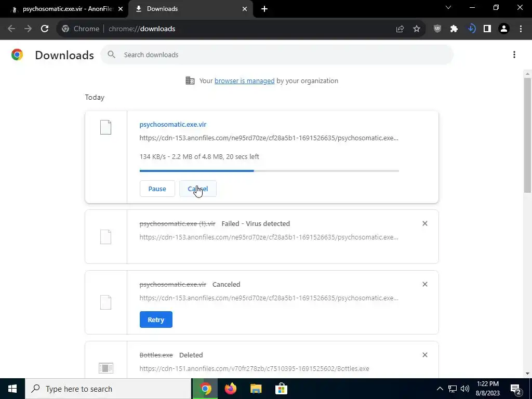Image resolution: width=532 pixels, height=399 pixels.
Task: Open the taskbar clock and date
Action: [487, 389]
